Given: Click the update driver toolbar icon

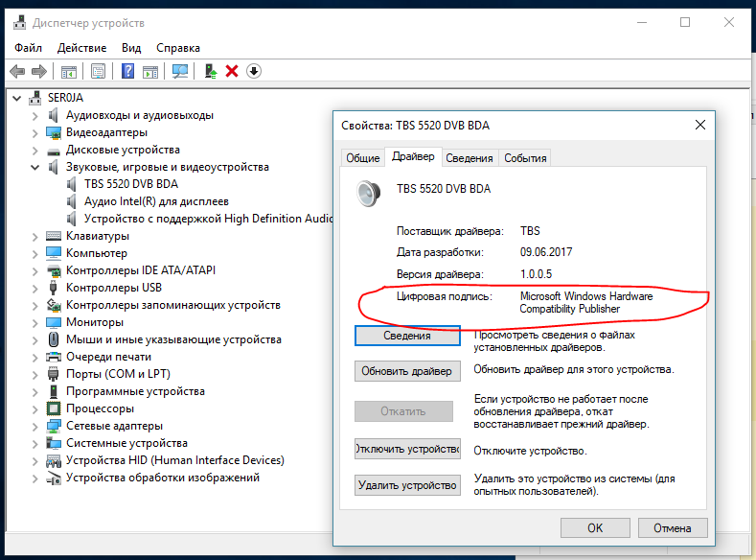Looking at the screenshot, I should [210, 71].
